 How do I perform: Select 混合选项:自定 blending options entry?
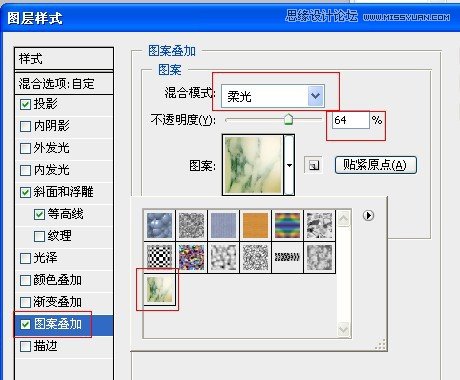64,83
